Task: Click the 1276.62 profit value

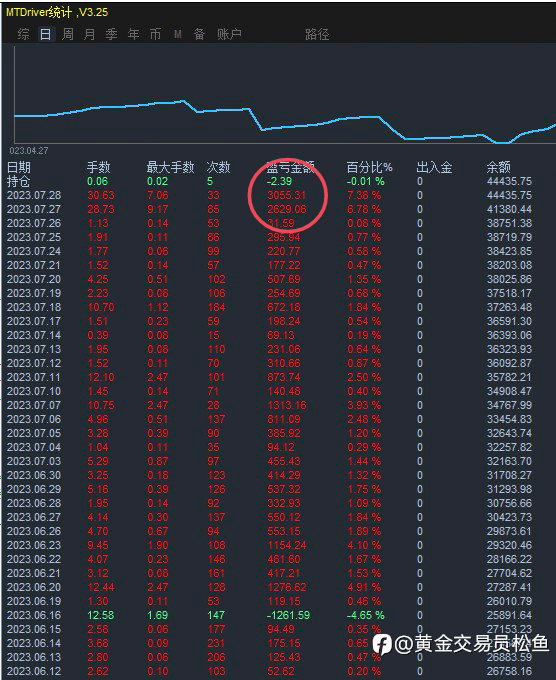Action: coord(286,587)
